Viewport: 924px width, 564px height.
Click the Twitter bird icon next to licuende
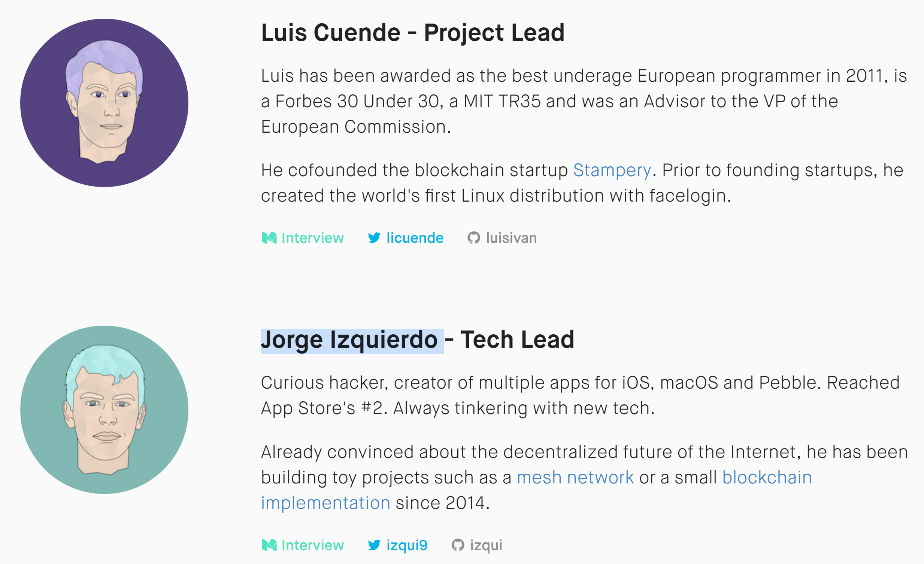pos(374,238)
